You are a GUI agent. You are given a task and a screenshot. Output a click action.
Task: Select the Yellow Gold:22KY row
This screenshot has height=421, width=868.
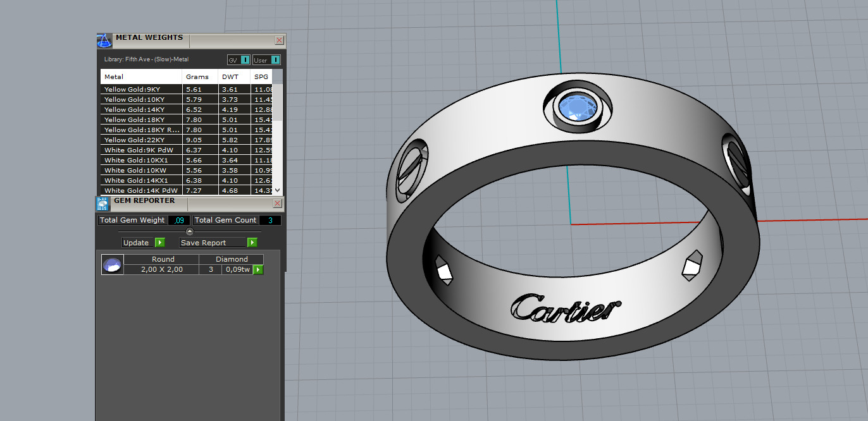click(186, 140)
